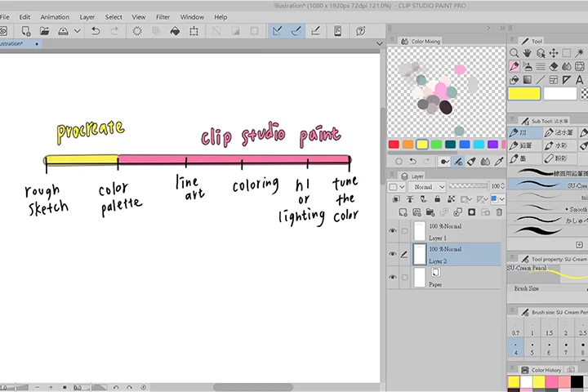Expand the save dropdown arrow in command bar

[78, 31]
